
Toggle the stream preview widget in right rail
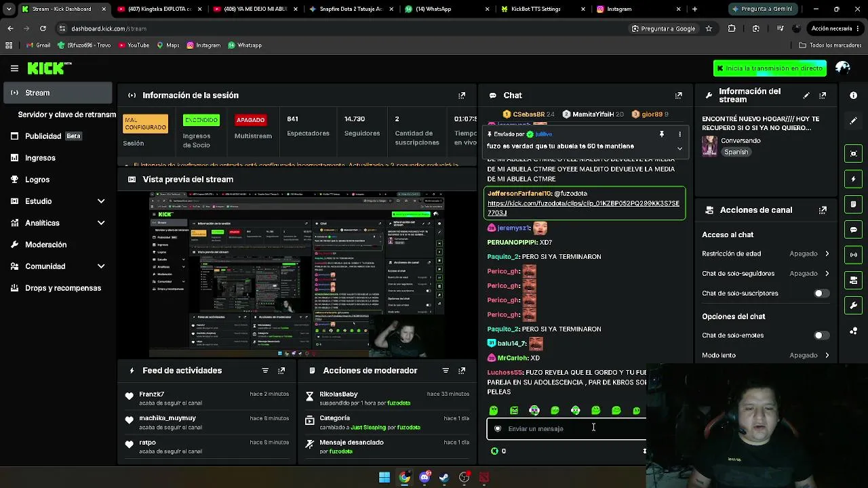(853, 153)
